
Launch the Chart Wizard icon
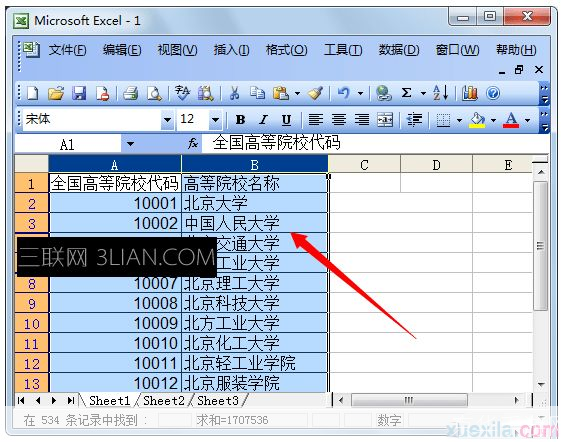[469, 93]
